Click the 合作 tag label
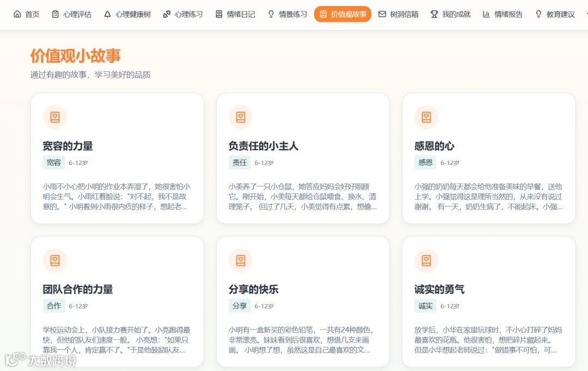This screenshot has width=588, height=371. click(x=53, y=306)
